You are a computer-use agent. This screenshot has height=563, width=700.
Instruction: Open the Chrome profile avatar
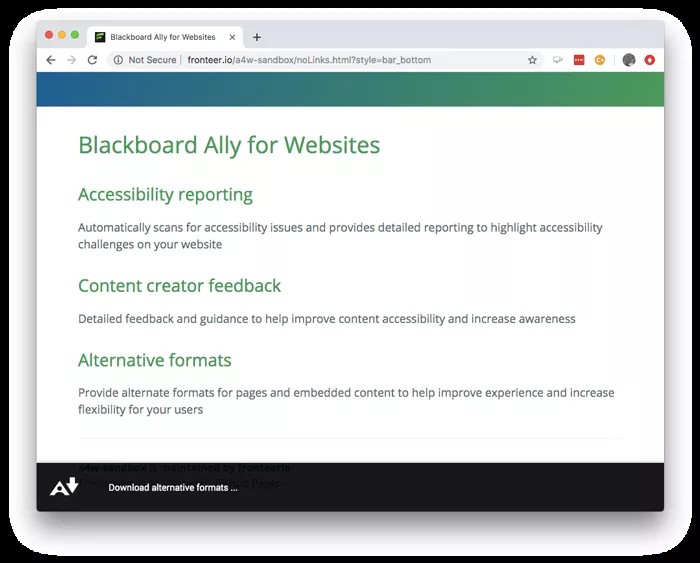point(628,60)
